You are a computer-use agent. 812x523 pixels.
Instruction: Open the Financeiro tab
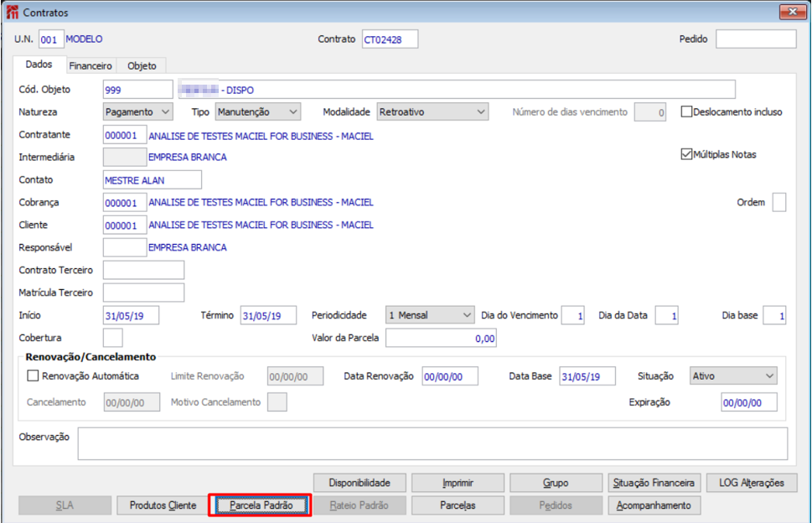pyautogui.click(x=91, y=65)
